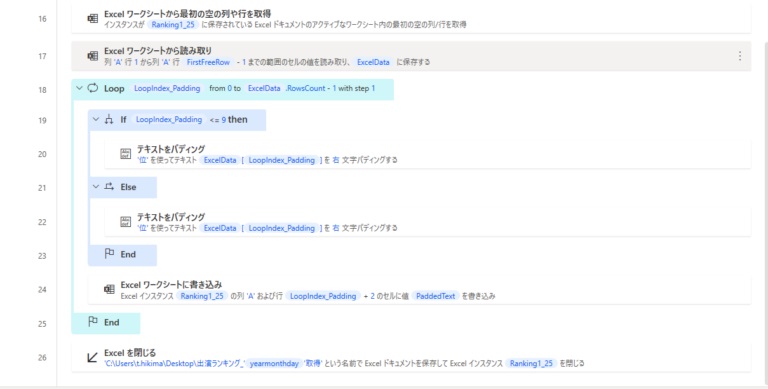Click the yearmonthday variable in step 26
Screen dimensions: 768x389
(x=274, y=364)
